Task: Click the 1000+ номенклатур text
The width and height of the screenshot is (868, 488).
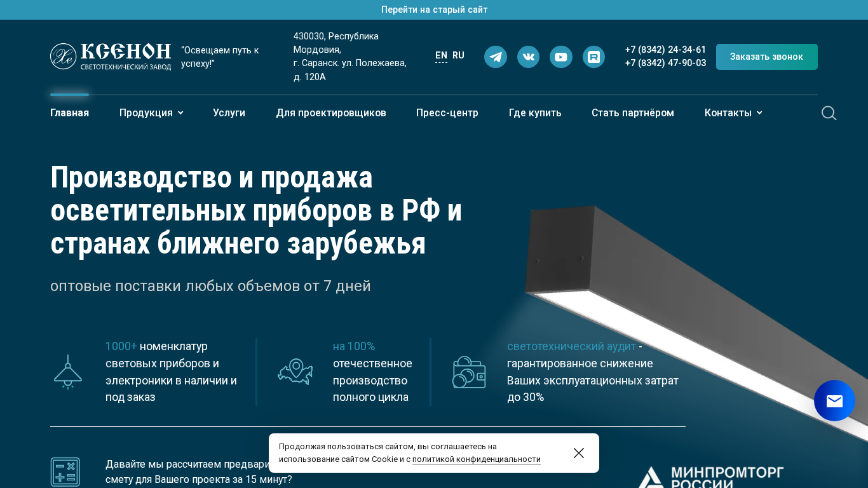Action: point(172,372)
